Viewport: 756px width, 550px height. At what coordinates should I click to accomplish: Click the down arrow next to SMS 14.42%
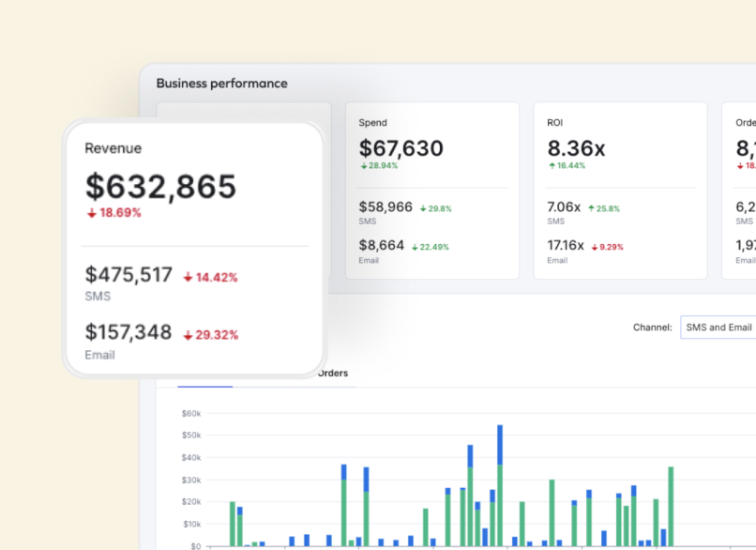[x=188, y=277]
